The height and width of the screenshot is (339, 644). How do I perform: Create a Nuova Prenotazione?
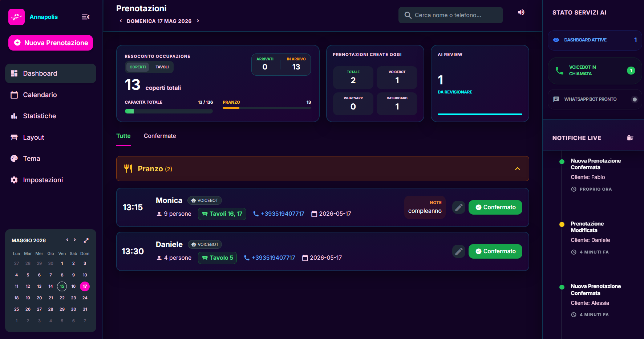point(50,43)
